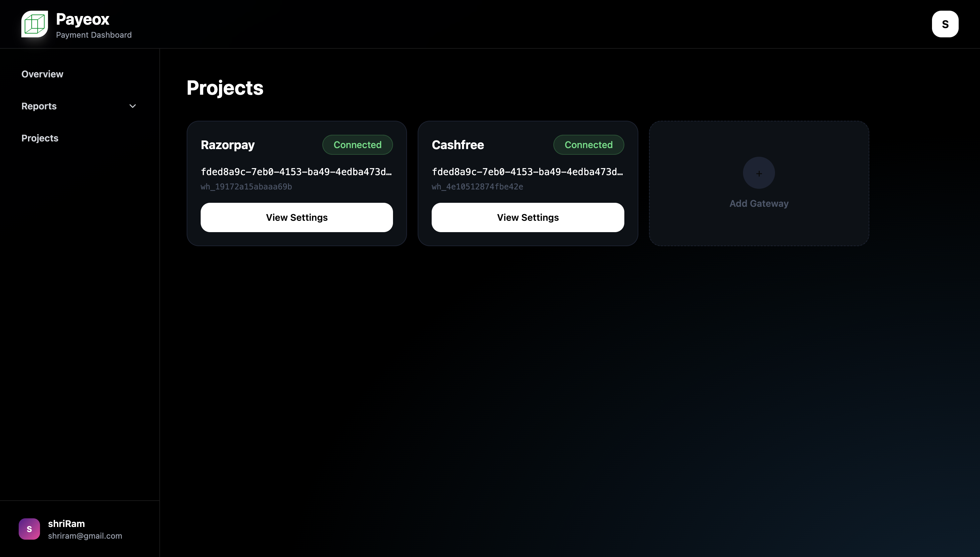Click the plus icon on Add Gateway card
The height and width of the screenshot is (557, 980).
pyautogui.click(x=759, y=173)
